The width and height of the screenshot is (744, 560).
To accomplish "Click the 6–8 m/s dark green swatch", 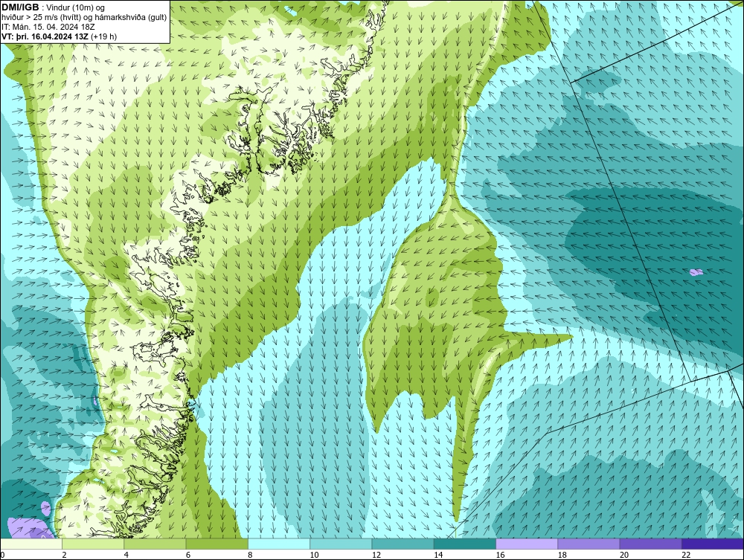I will coord(217,544).
